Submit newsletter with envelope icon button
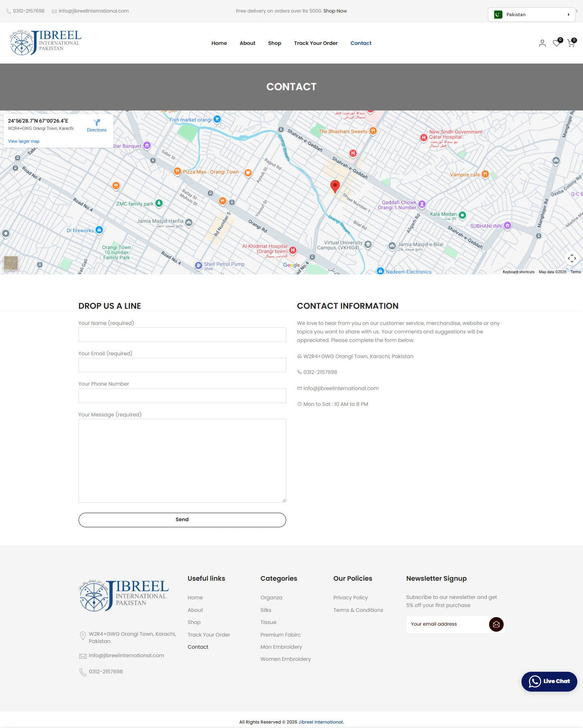 tap(496, 624)
